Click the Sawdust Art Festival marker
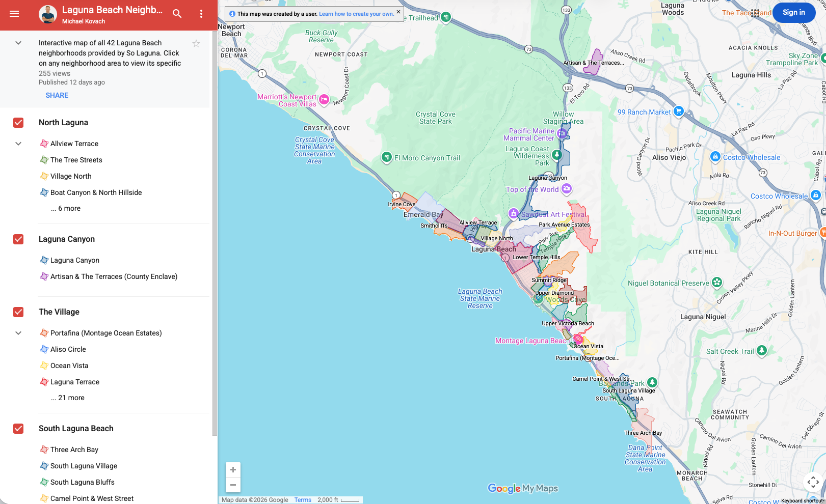Image resolution: width=826 pixels, height=504 pixels. click(x=514, y=213)
